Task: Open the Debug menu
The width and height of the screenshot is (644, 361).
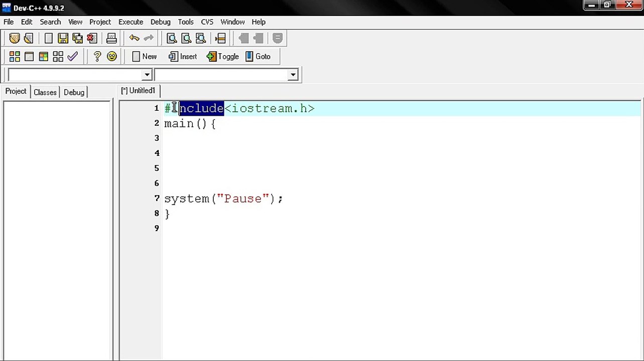Action: point(160,22)
